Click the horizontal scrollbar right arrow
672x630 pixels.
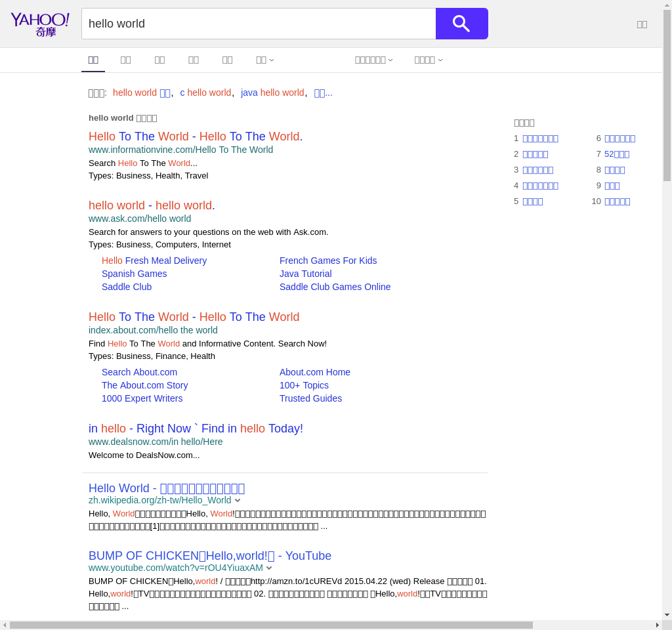(x=658, y=625)
